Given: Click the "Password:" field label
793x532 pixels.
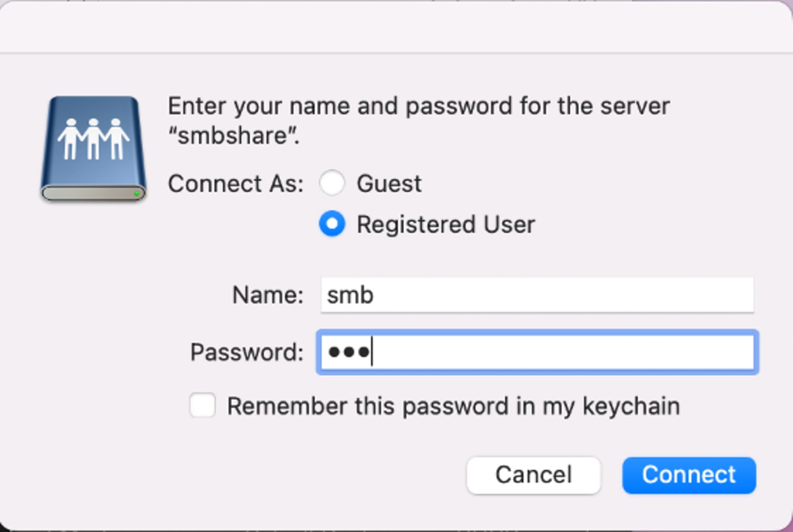Looking at the screenshot, I should coord(246,352).
